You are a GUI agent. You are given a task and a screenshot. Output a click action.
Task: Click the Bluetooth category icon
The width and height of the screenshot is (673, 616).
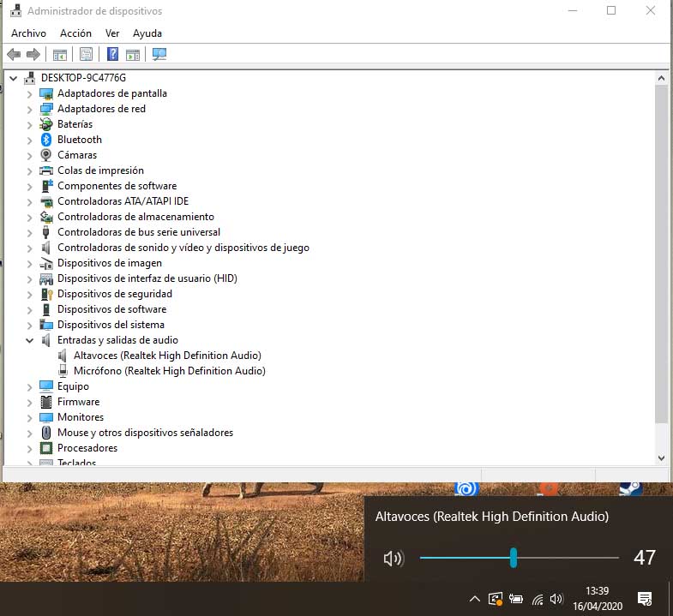46,140
